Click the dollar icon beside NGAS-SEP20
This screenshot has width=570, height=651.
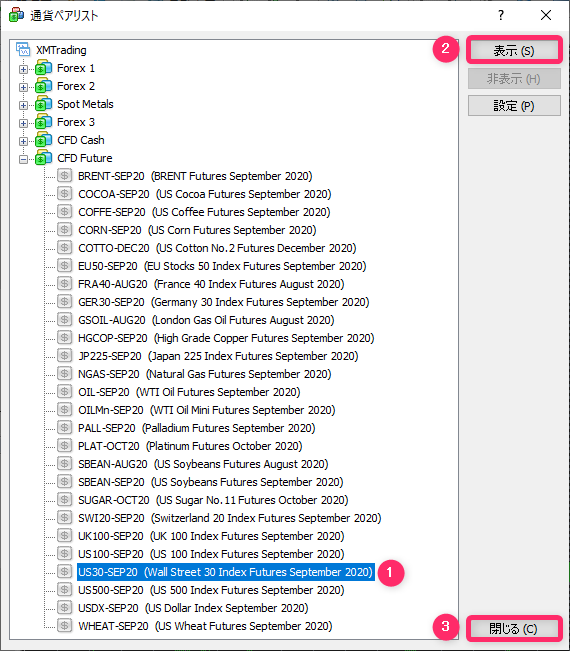tap(64, 374)
